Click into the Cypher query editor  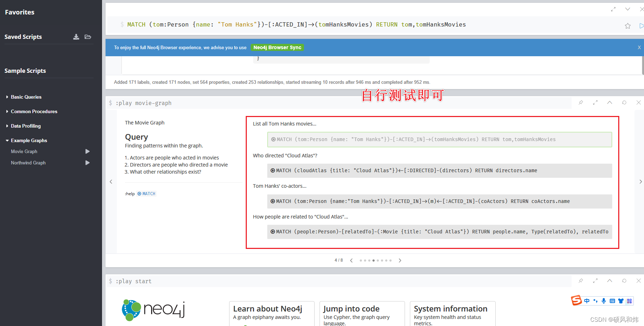coord(364,25)
